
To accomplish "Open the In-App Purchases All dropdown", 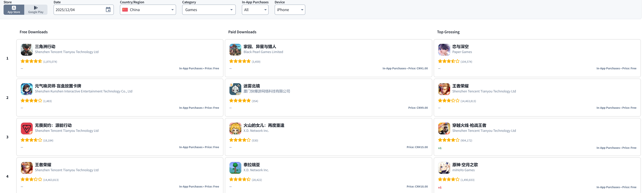I will [255, 10].
